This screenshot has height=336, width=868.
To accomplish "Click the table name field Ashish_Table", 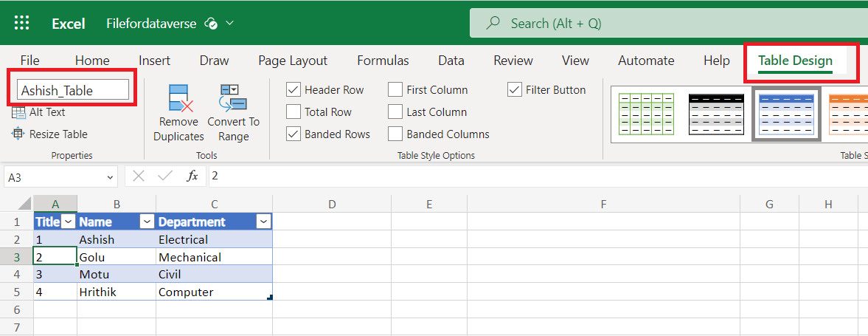I will pos(73,90).
